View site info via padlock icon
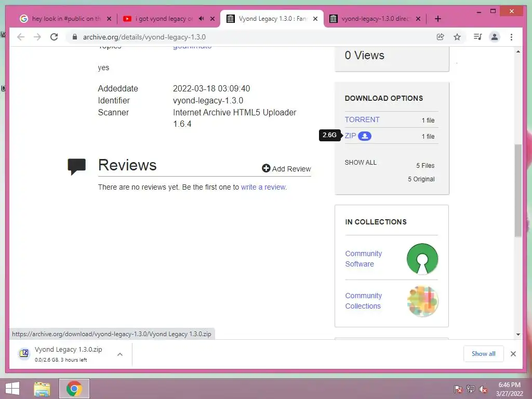Image resolution: width=532 pixels, height=399 pixels. coord(75,37)
